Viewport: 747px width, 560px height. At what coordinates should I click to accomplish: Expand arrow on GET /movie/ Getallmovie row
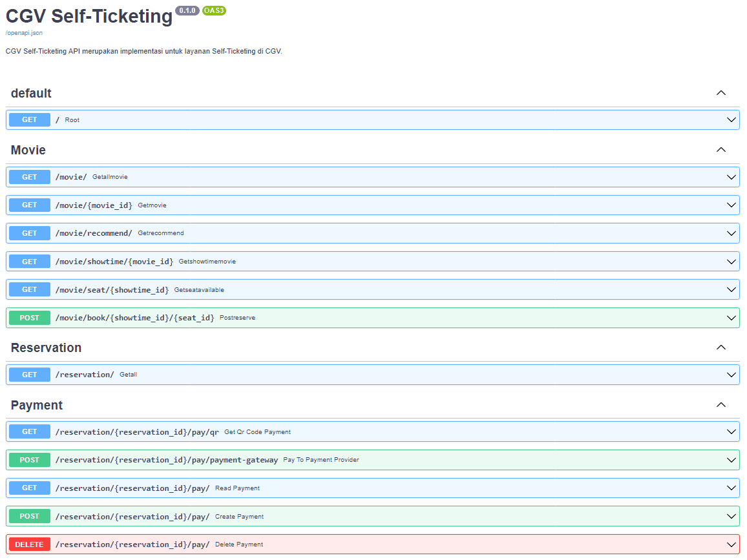pyautogui.click(x=731, y=177)
